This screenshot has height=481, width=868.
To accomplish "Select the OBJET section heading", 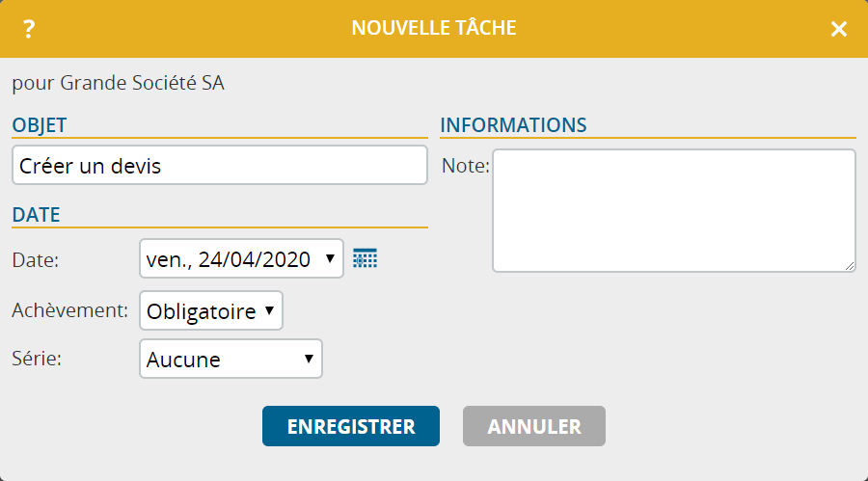I will tap(40, 125).
